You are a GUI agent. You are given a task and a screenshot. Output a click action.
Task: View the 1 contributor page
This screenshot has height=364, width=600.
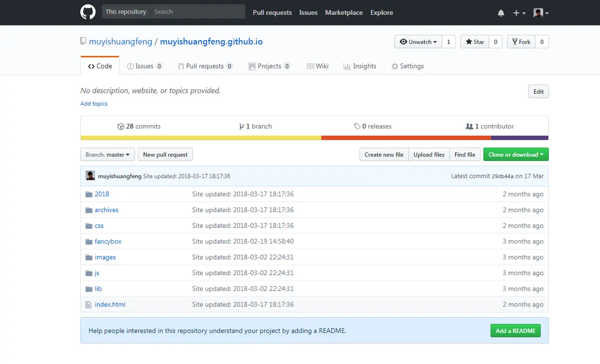(x=490, y=126)
